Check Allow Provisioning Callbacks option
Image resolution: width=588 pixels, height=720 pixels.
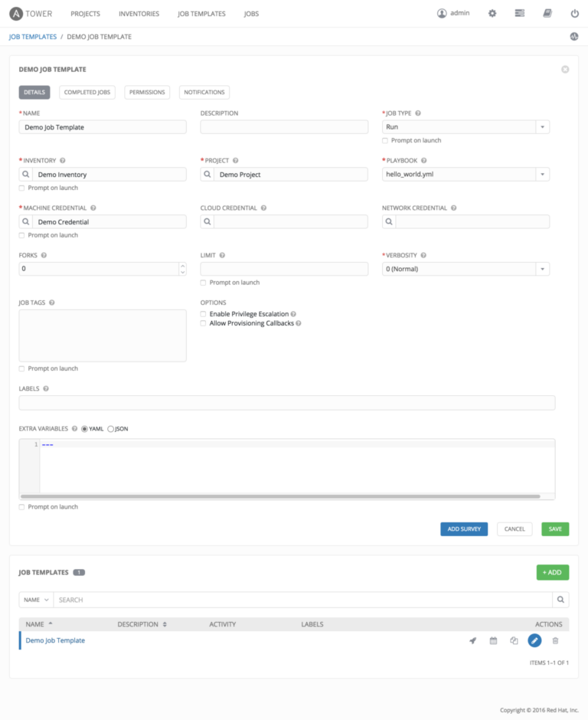203,323
